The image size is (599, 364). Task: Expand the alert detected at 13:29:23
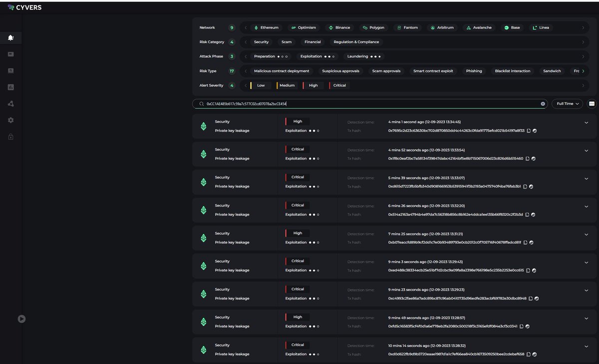587,290
